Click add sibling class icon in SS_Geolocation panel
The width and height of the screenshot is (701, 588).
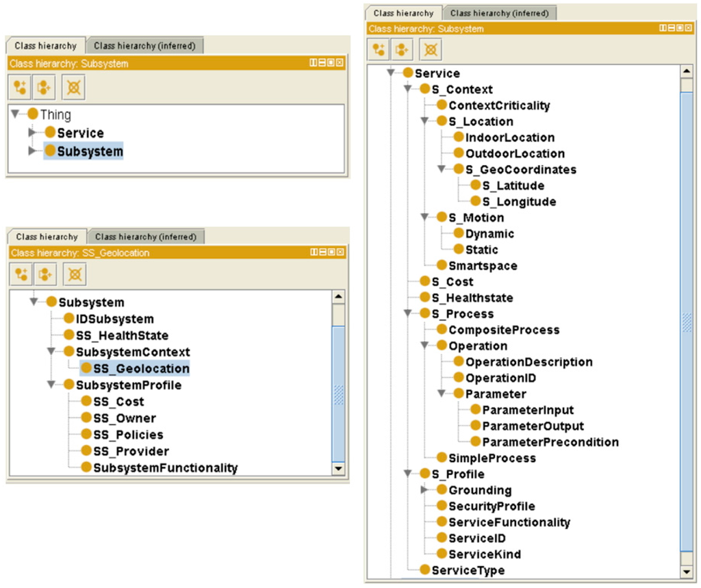47,274
